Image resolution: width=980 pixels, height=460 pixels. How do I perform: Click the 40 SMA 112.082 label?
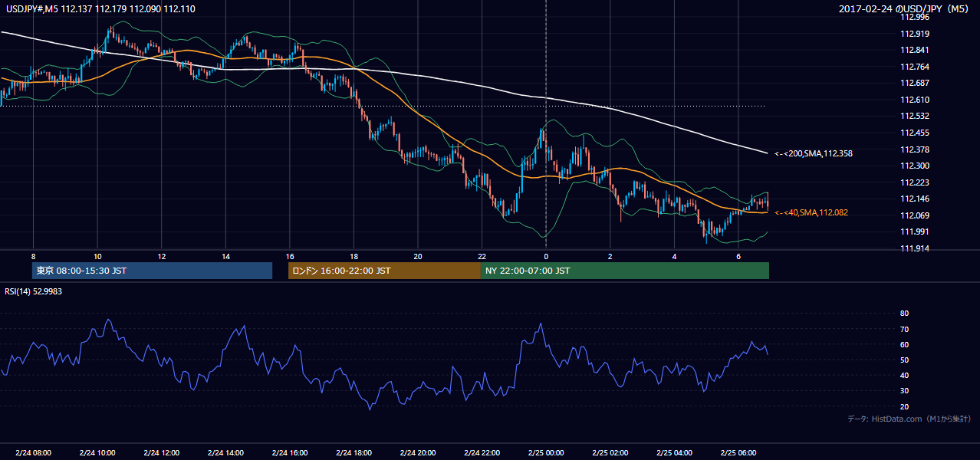click(x=813, y=212)
